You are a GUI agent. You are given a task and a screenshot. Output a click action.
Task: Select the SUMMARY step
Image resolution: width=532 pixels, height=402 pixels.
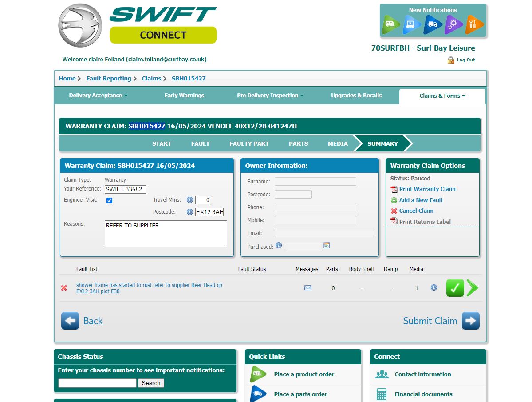383,143
